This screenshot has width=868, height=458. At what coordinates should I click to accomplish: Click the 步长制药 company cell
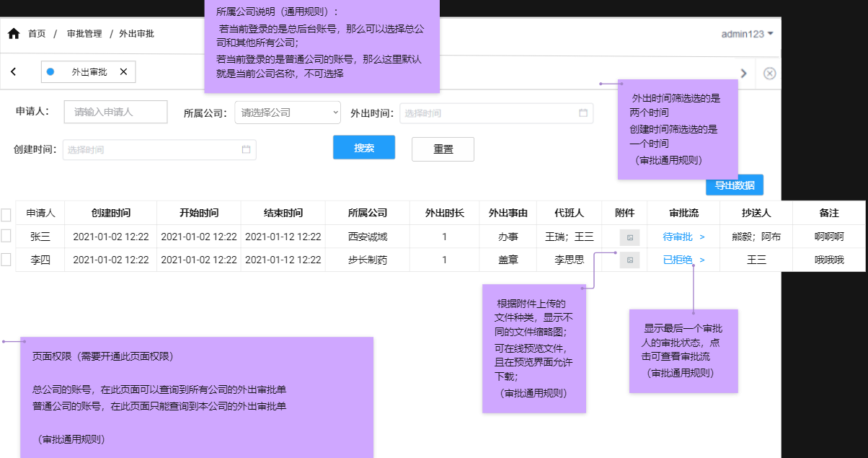point(368,260)
